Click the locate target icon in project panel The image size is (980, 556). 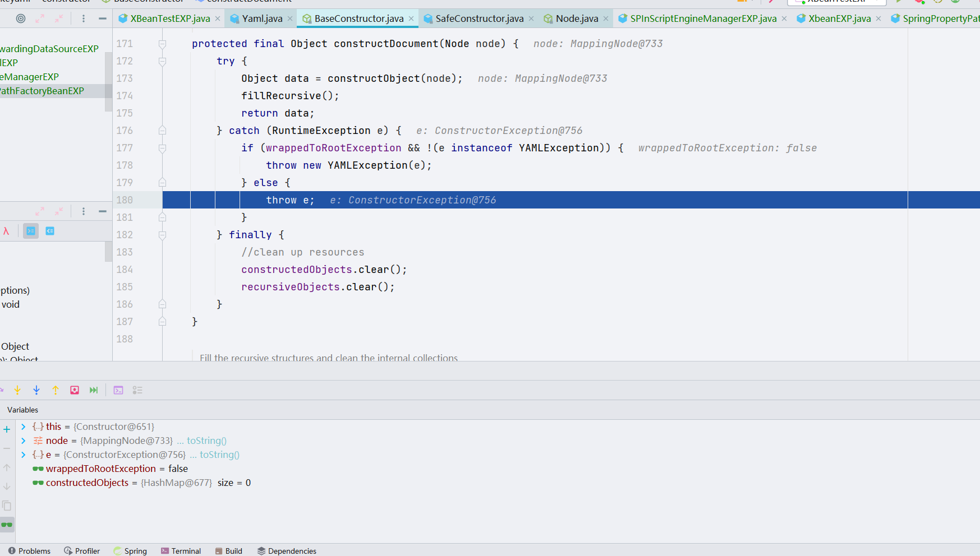coord(21,18)
